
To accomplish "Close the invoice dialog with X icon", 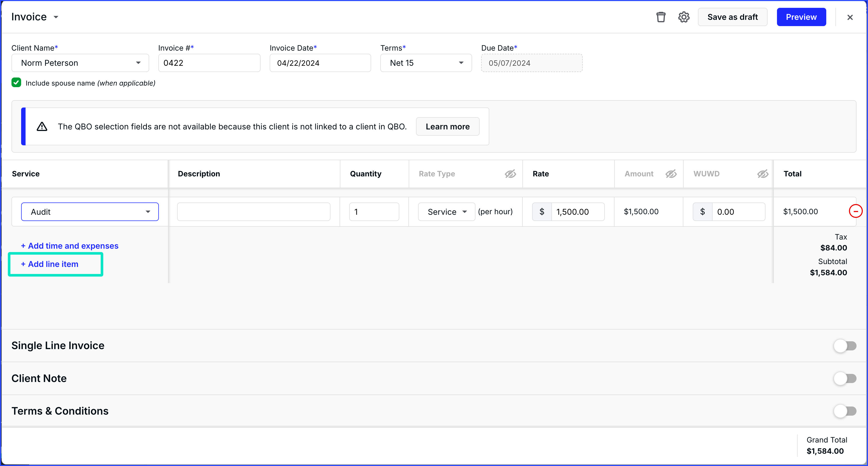I will pyautogui.click(x=850, y=17).
